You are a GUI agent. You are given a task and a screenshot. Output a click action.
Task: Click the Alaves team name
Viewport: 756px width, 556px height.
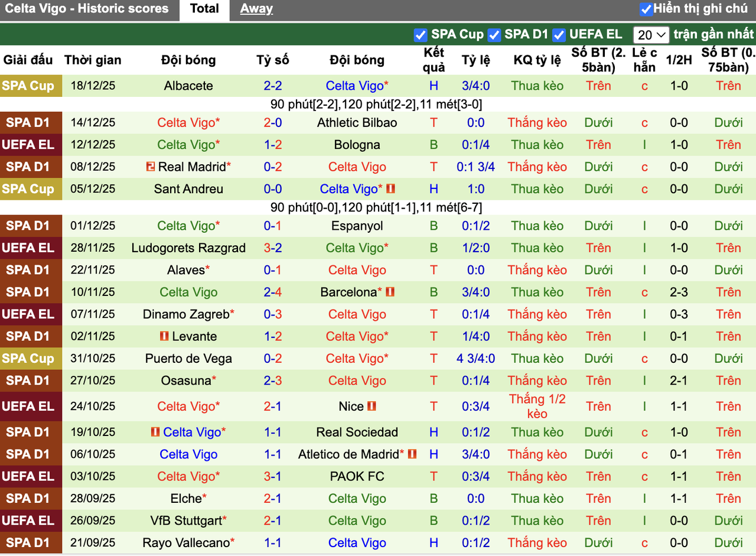tap(186, 270)
